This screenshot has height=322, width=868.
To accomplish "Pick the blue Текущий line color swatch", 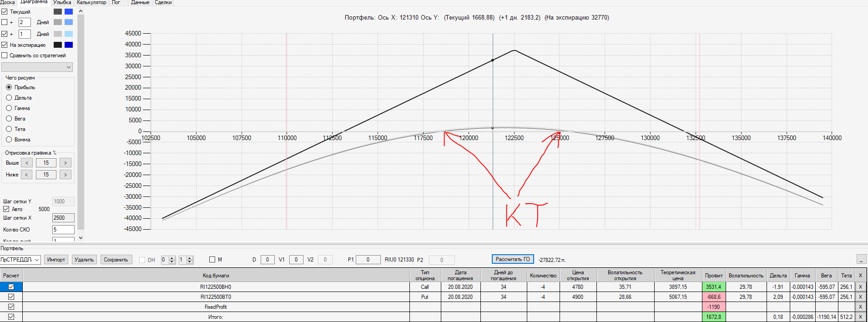I will pos(69,12).
